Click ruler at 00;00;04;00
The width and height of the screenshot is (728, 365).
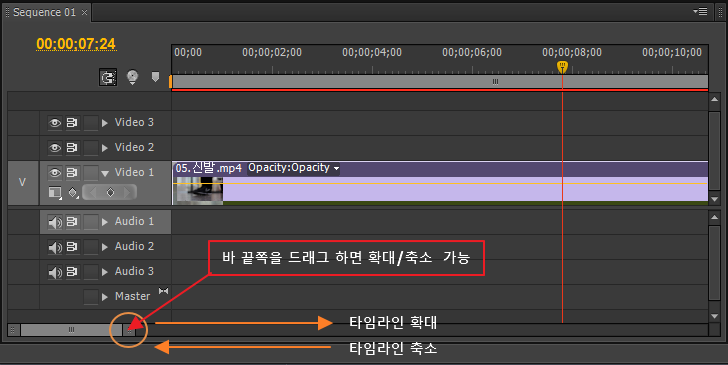pos(372,52)
